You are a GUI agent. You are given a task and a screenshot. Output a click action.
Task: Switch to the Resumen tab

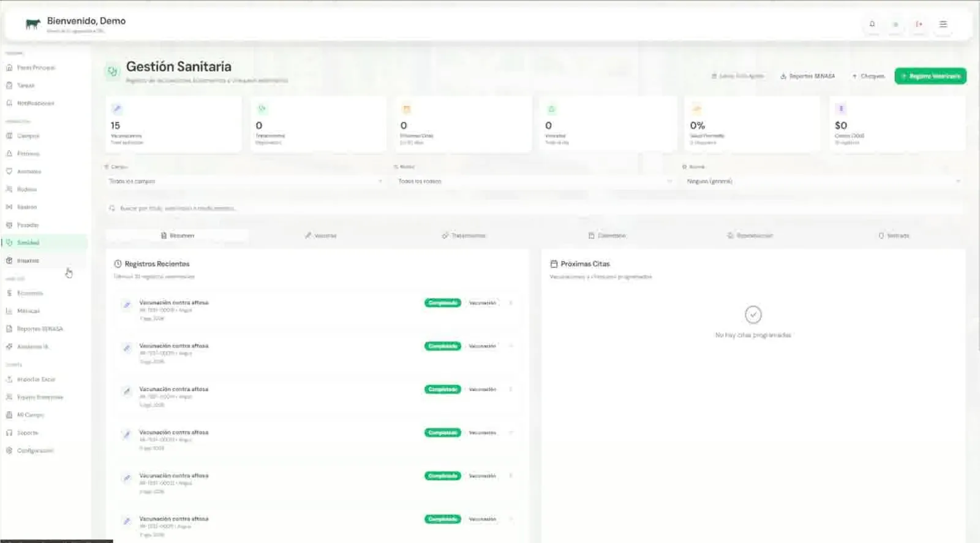[x=178, y=235]
